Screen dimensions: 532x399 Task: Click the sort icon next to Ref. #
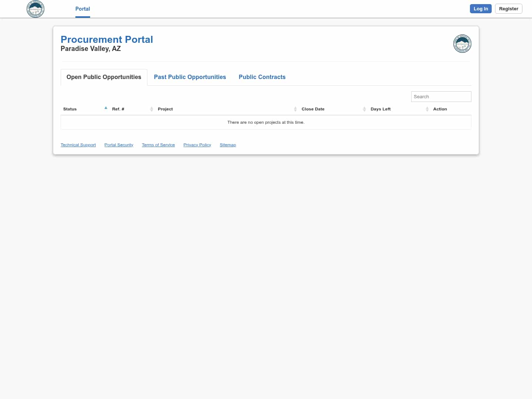point(151,109)
